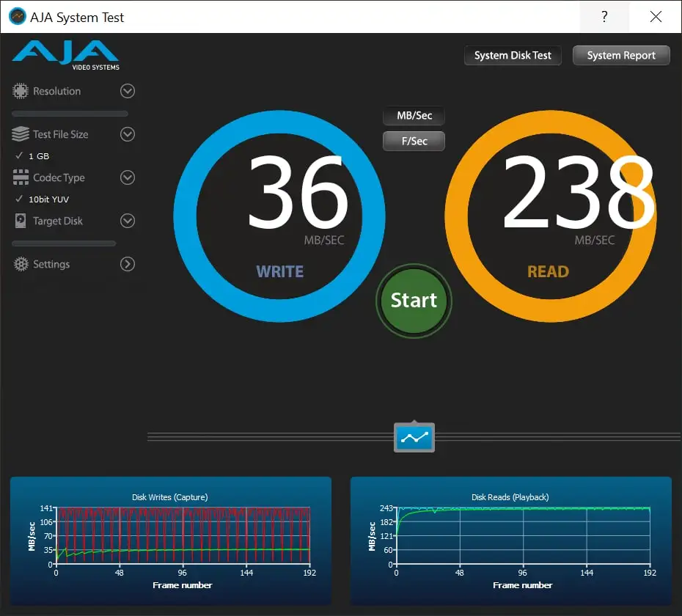Click the Settings gear icon

coord(21,264)
